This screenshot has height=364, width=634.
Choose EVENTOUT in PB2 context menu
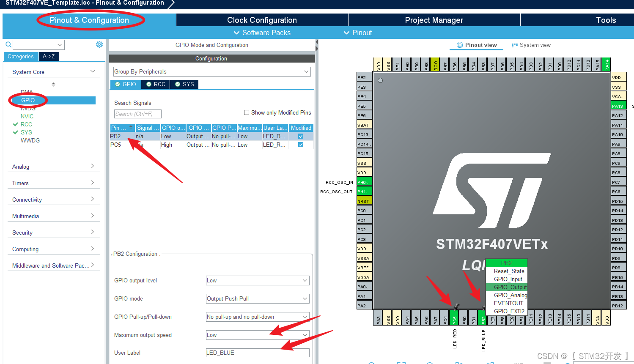[x=507, y=303]
